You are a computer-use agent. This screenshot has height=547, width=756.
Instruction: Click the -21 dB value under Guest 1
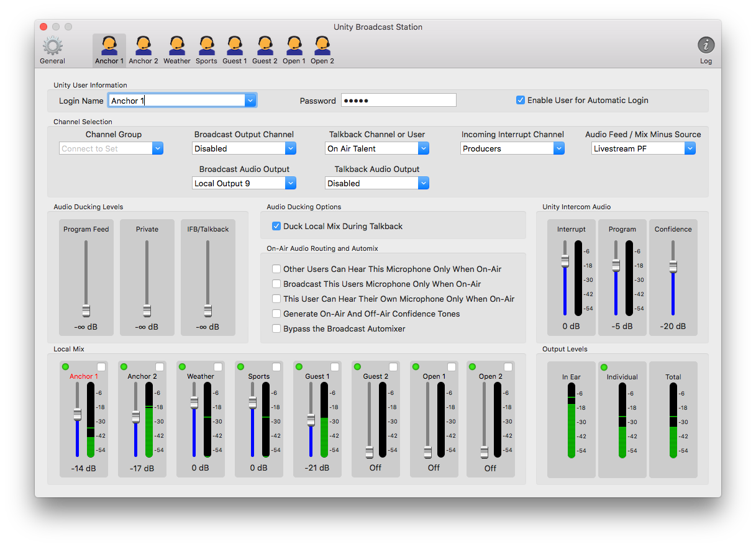click(x=317, y=468)
